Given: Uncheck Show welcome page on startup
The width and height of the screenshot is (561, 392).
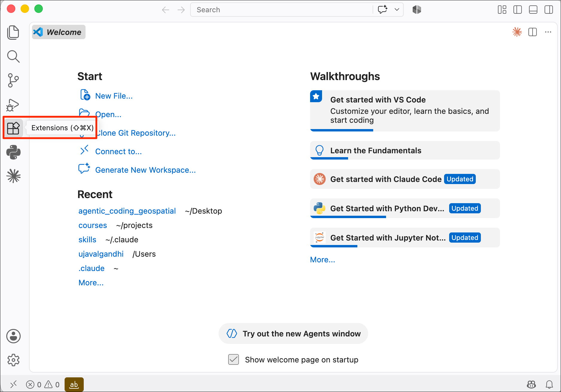Looking at the screenshot, I should coord(234,359).
